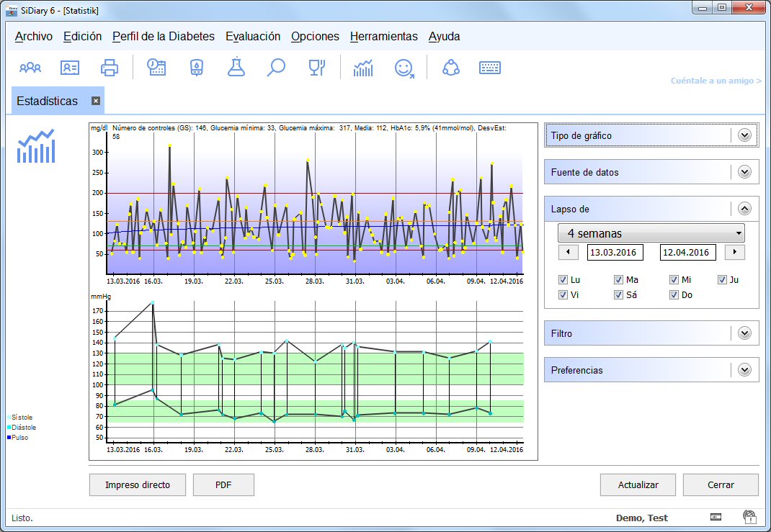
Task: Open the Evaluación menu
Action: tap(252, 37)
